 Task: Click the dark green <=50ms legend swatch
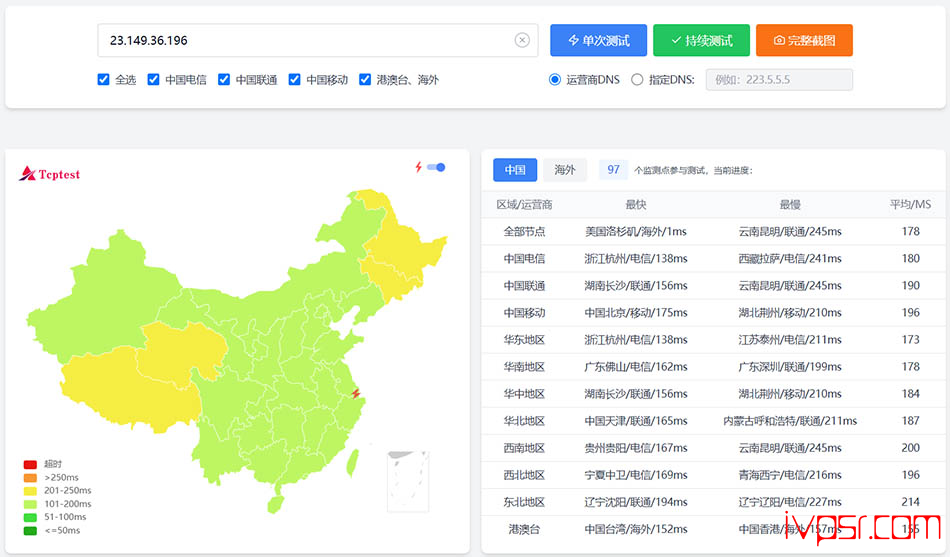[30, 531]
